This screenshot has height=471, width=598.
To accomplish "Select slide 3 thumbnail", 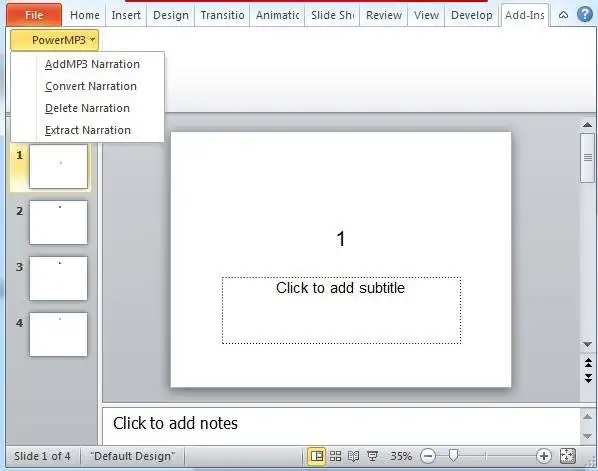I will [x=58, y=278].
